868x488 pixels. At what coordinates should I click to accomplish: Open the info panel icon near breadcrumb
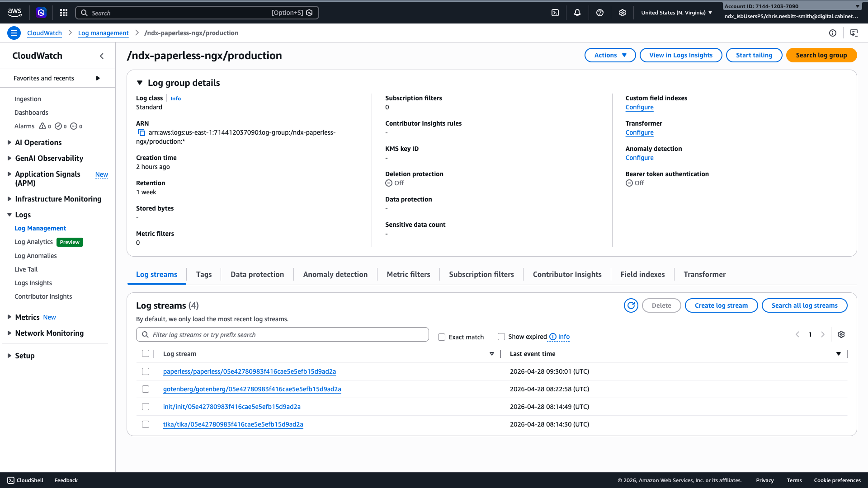pyautogui.click(x=833, y=33)
